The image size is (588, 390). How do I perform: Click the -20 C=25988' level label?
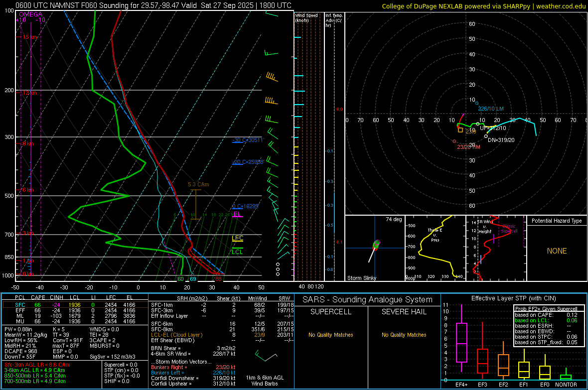pos(248,162)
